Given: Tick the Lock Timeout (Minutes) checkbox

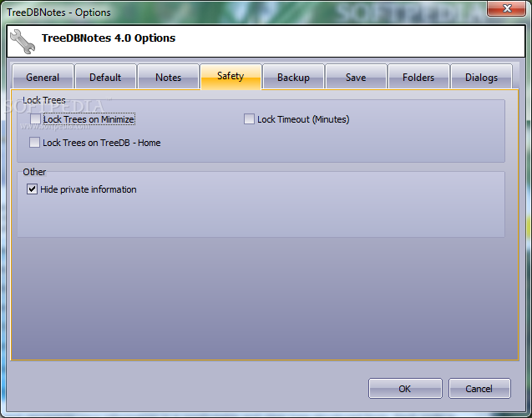Looking at the screenshot, I should (249, 119).
